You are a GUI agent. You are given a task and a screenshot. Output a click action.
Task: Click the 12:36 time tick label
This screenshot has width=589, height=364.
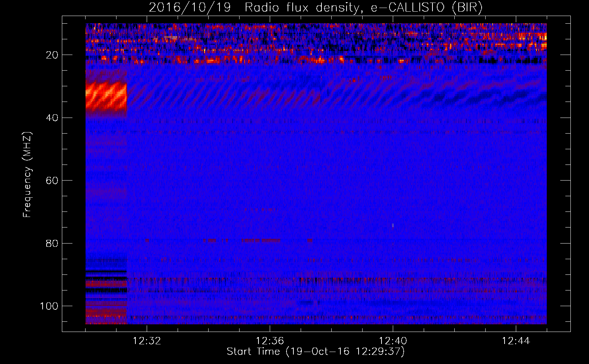pyautogui.click(x=270, y=341)
